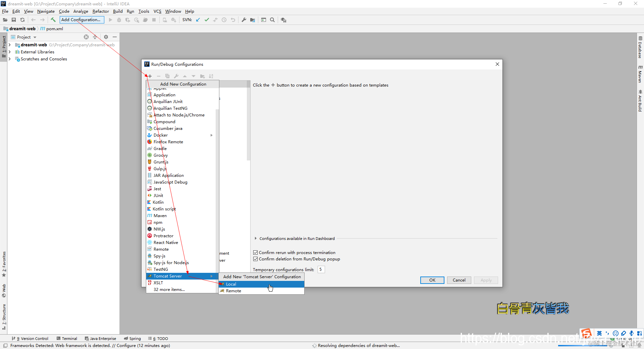This screenshot has width=644, height=349.
Task: Click Move Down arrow in dialog toolbar
Action: tap(194, 76)
